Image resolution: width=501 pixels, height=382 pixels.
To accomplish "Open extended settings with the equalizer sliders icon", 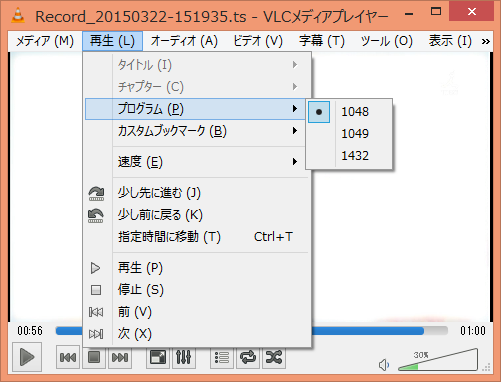I will 184,358.
